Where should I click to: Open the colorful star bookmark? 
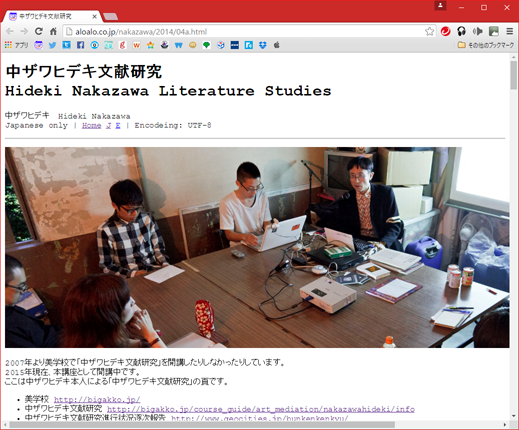(x=150, y=45)
